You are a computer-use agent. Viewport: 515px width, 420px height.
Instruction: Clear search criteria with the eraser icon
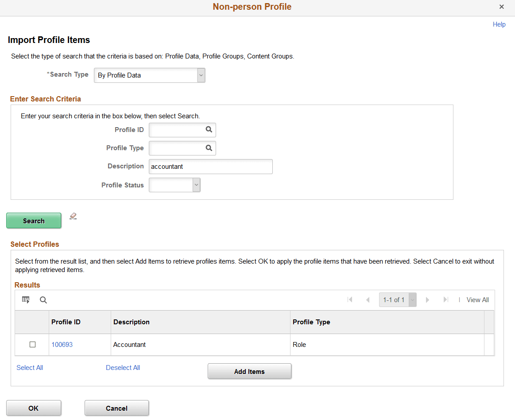click(x=73, y=216)
